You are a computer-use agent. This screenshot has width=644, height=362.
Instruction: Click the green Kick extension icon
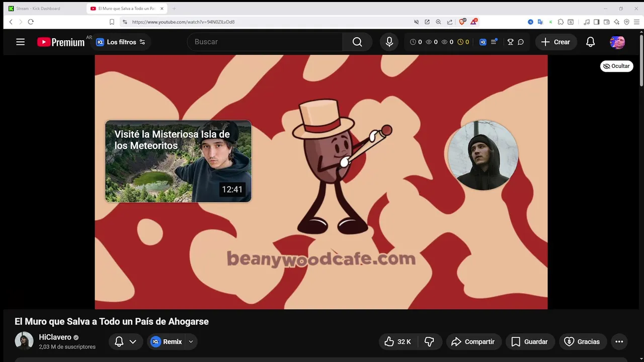tap(550, 22)
